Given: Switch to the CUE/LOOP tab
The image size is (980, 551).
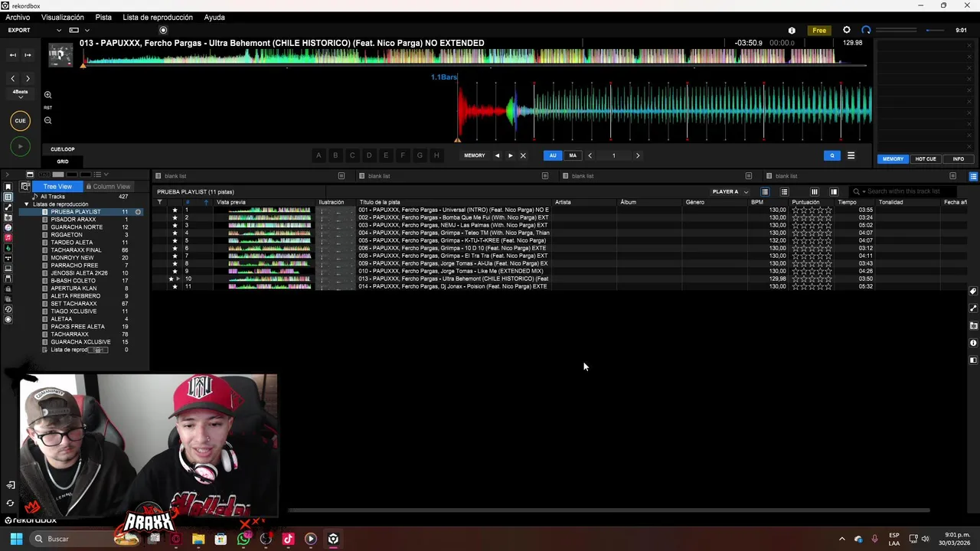Looking at the screenshot, I should (63, 149).
